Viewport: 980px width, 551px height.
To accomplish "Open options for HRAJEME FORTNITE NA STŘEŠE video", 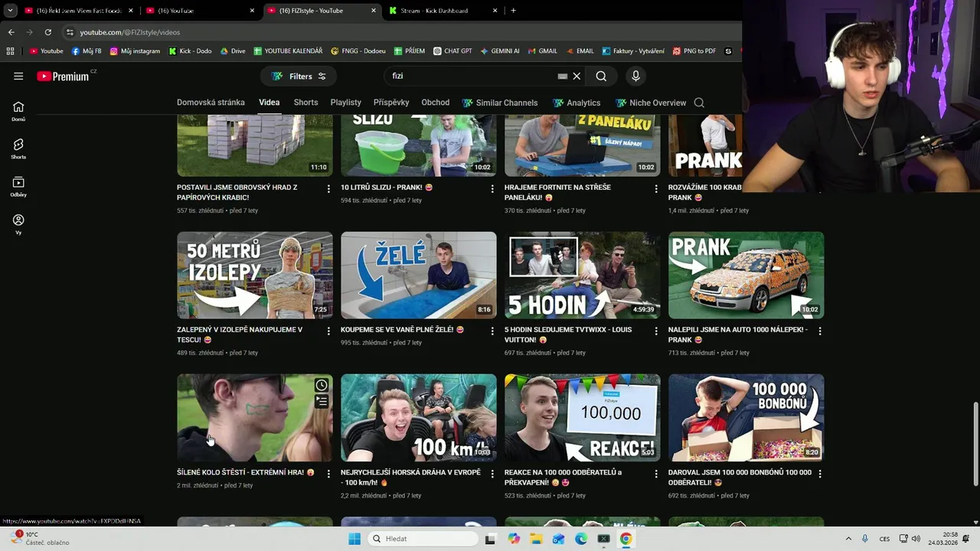I will pyautogui.click(x=656, y=188).
